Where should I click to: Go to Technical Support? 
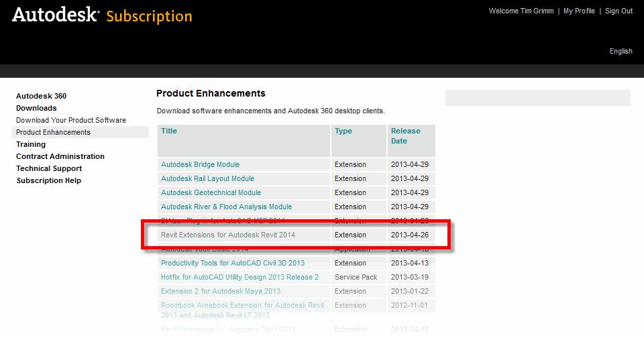[x=49, y=168]
